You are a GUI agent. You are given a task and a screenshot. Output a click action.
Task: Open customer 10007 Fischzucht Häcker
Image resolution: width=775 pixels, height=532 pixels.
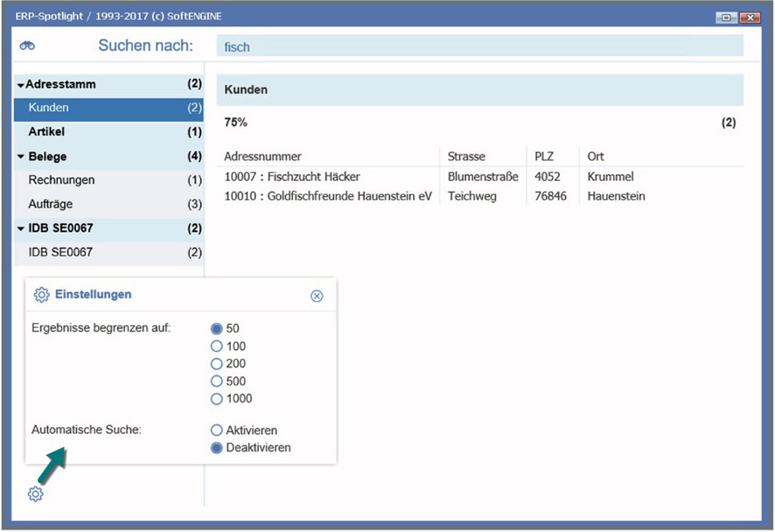292,177
